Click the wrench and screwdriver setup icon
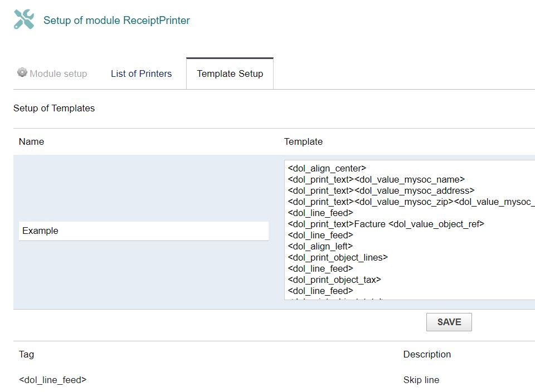 24,19
